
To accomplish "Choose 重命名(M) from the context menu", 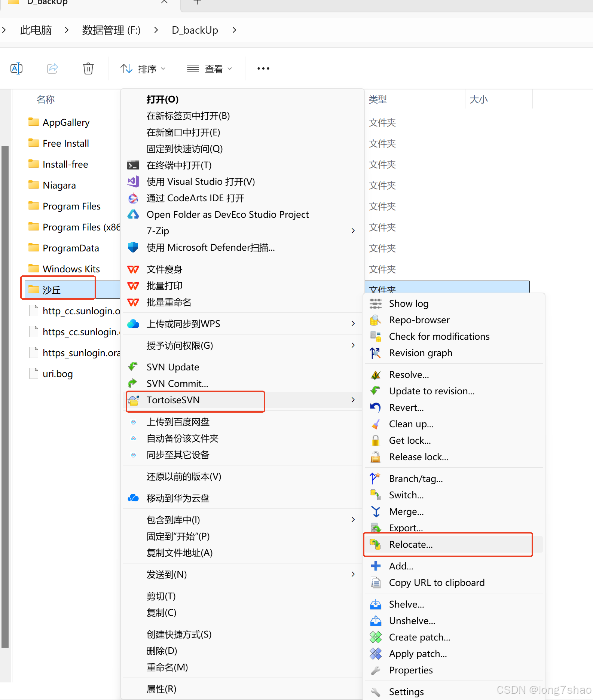I will pos(243,667).
